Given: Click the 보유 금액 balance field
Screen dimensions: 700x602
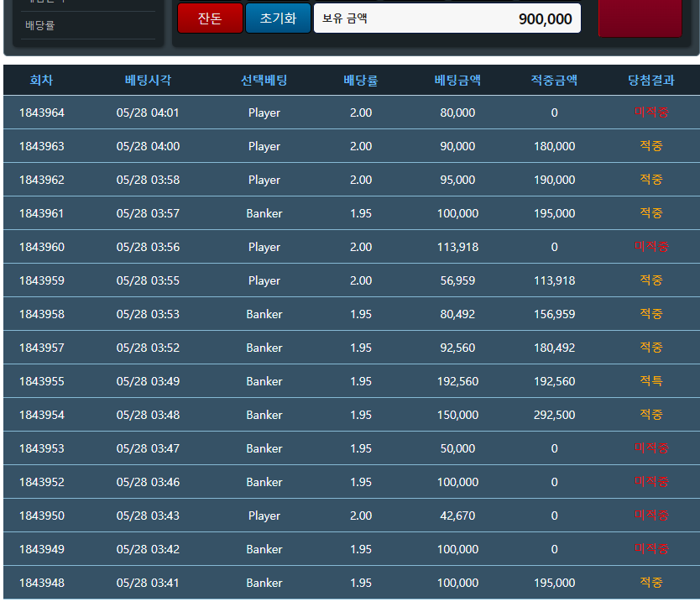Looking at the screenshot, I should [447, 18].
